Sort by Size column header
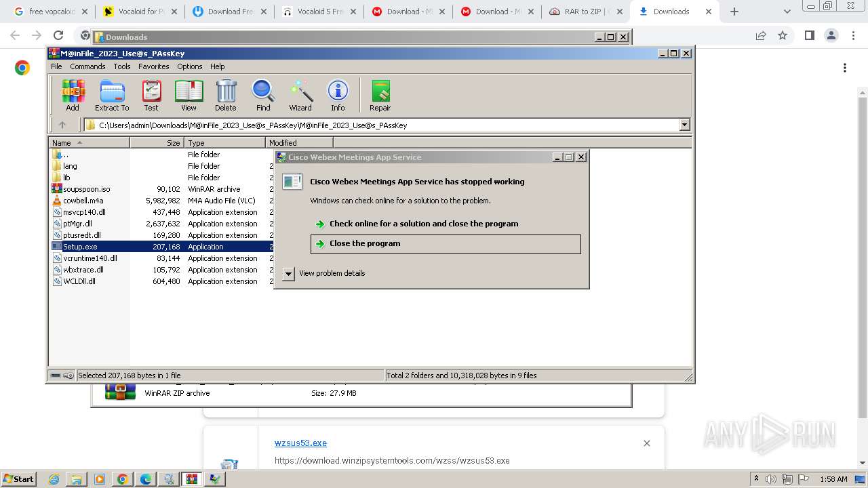This screenshot has width=868, height=488. (x=157, y=143)
